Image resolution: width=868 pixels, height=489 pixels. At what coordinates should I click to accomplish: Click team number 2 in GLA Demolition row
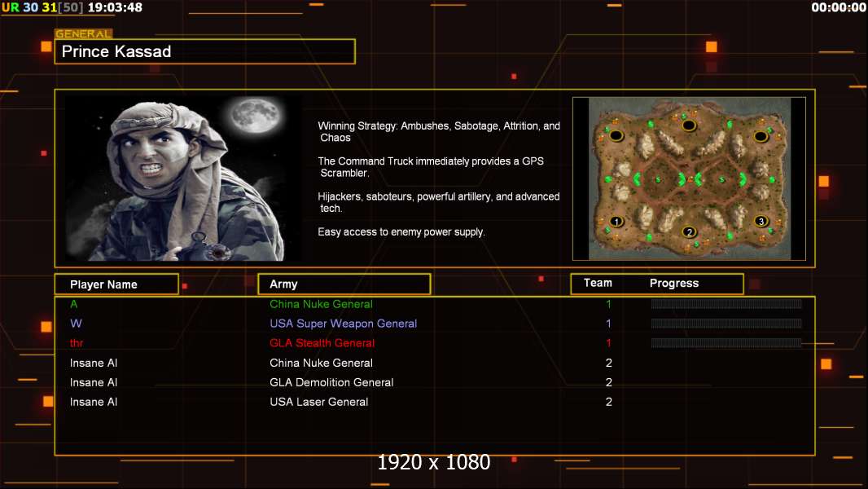(609, 382)
